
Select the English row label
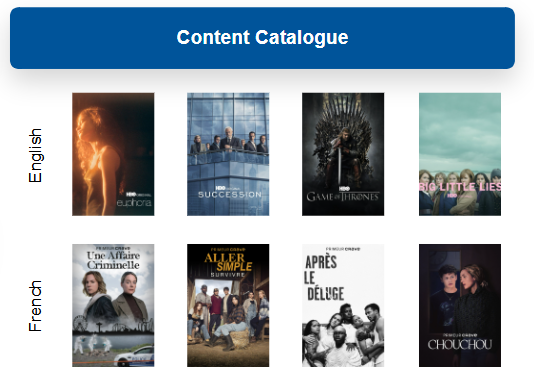pos(35,155)
